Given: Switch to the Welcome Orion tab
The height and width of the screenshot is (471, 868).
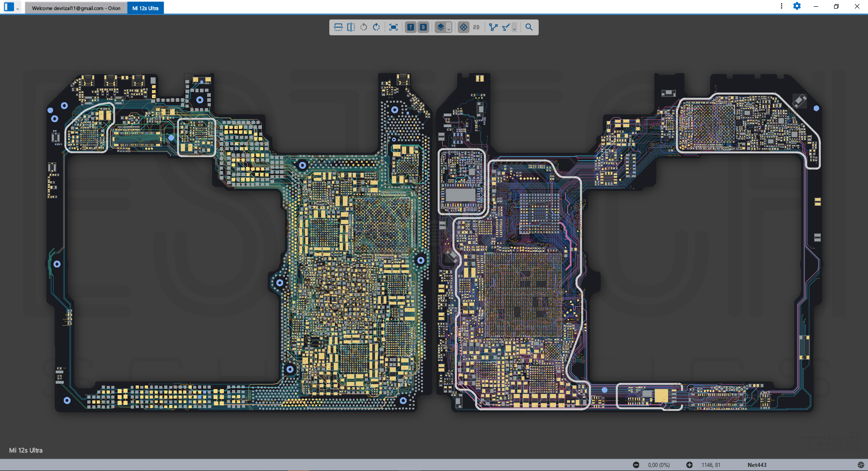Looking at the screenshot, I should [x=76, y=8].
